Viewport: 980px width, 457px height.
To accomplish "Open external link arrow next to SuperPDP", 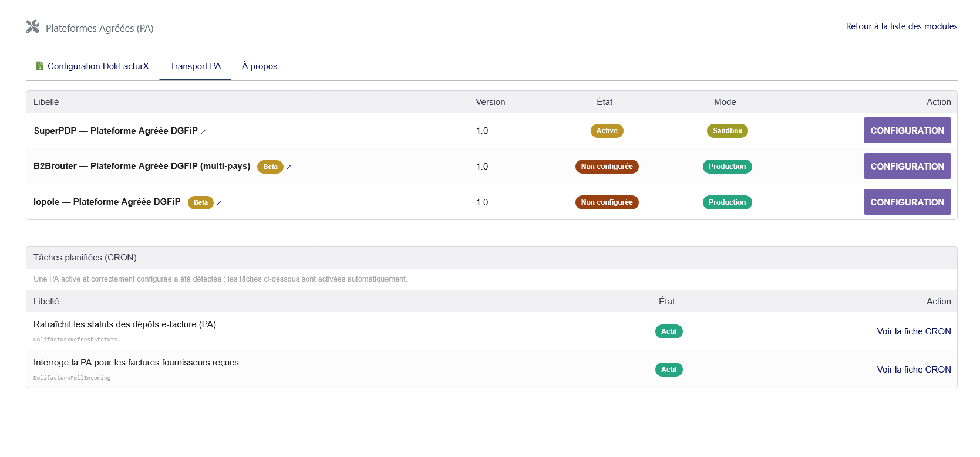I will coord(203,131).
